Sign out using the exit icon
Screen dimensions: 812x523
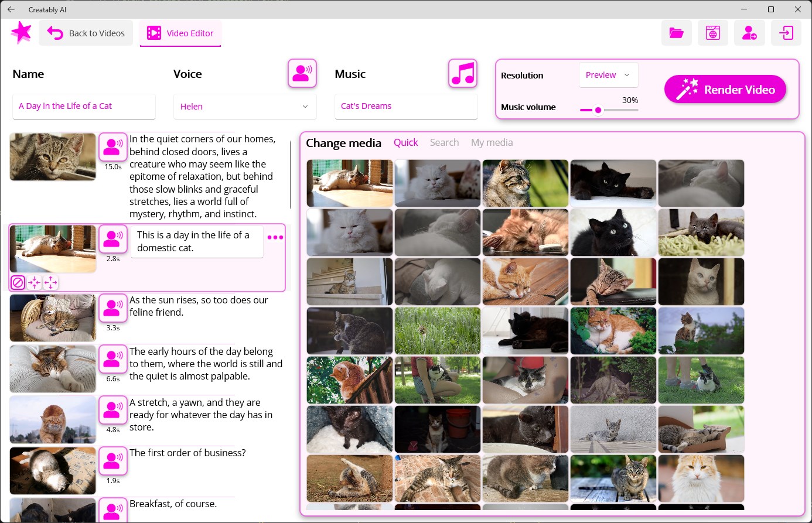point(786,33)
